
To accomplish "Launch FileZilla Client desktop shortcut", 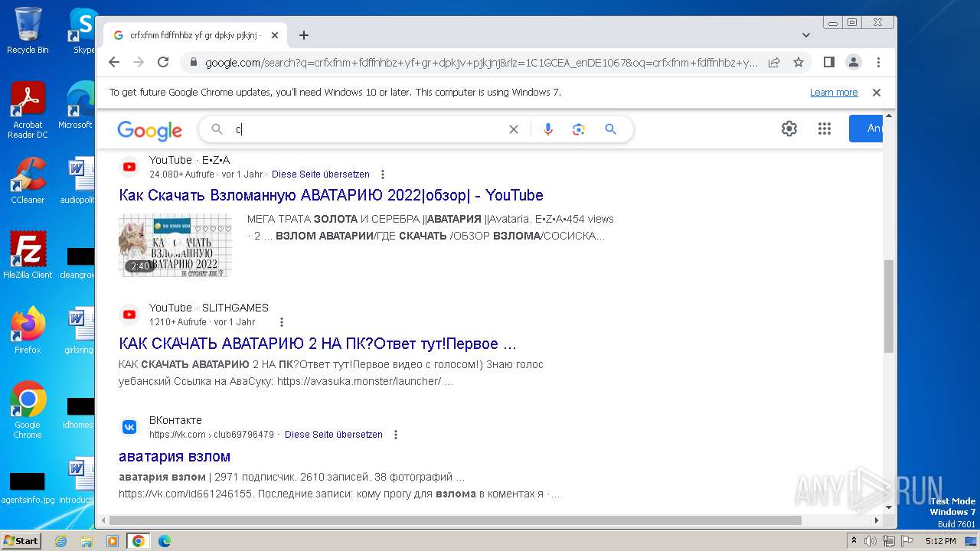I will [28, 255].
